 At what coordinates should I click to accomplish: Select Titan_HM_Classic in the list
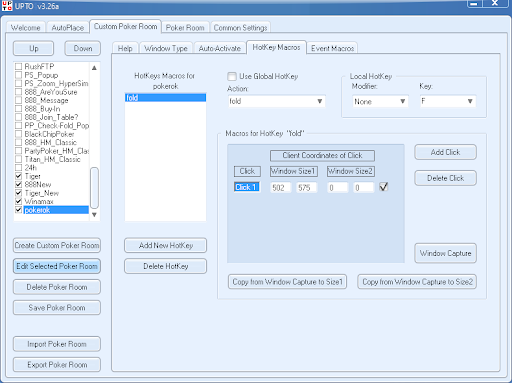(52, 159)
